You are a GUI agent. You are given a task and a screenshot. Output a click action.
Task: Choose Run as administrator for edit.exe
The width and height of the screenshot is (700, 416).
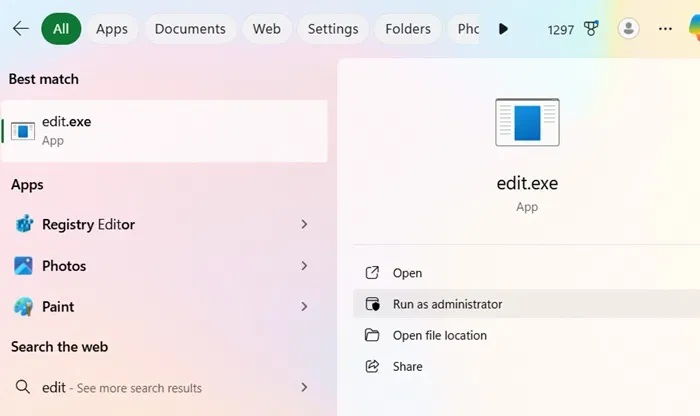(447, 304)
